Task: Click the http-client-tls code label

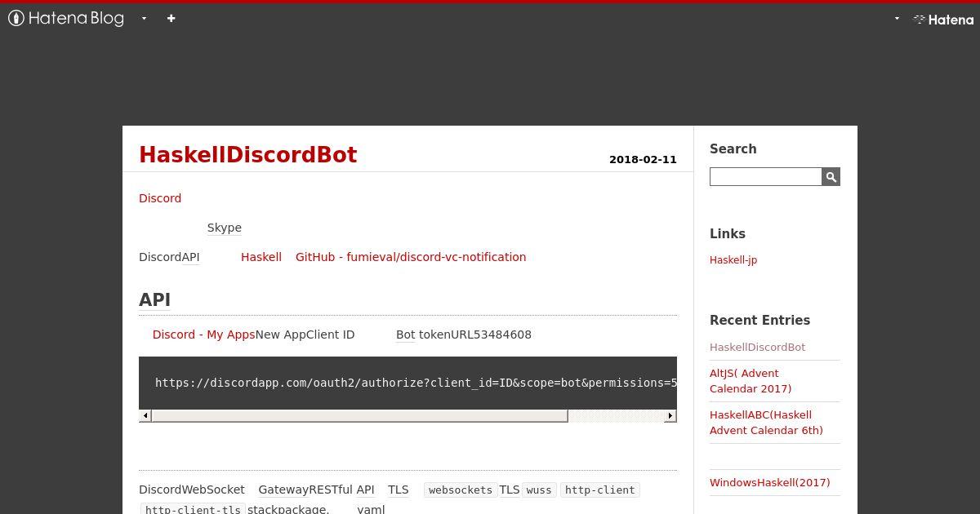Action: (x=193, y=509)
